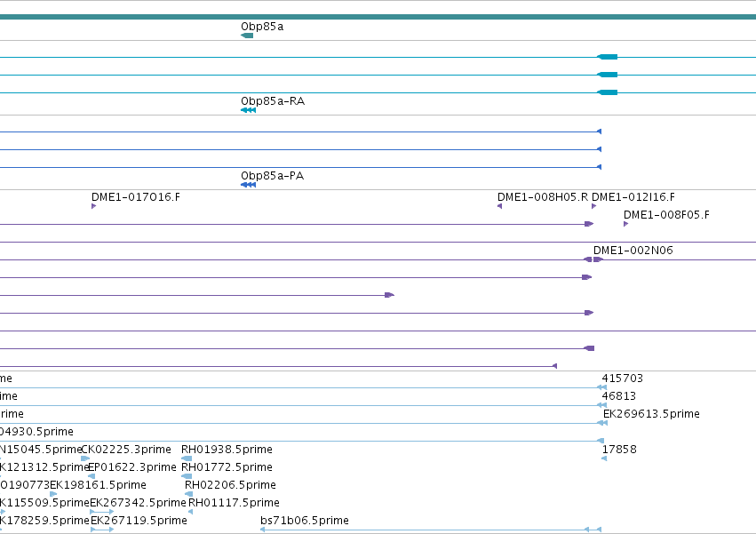
Task: Select the EP01622.3prime EST glyph
Action: pos(92,476)
